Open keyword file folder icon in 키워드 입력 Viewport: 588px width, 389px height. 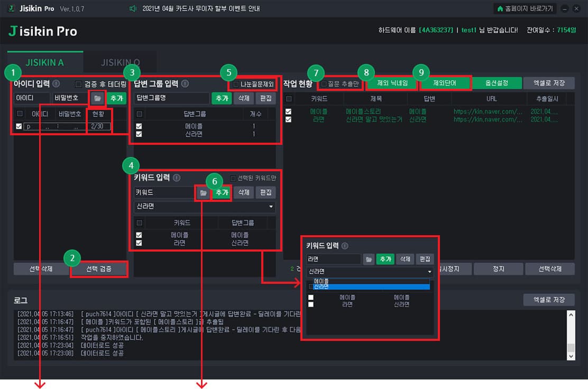(x=203, y=192)
